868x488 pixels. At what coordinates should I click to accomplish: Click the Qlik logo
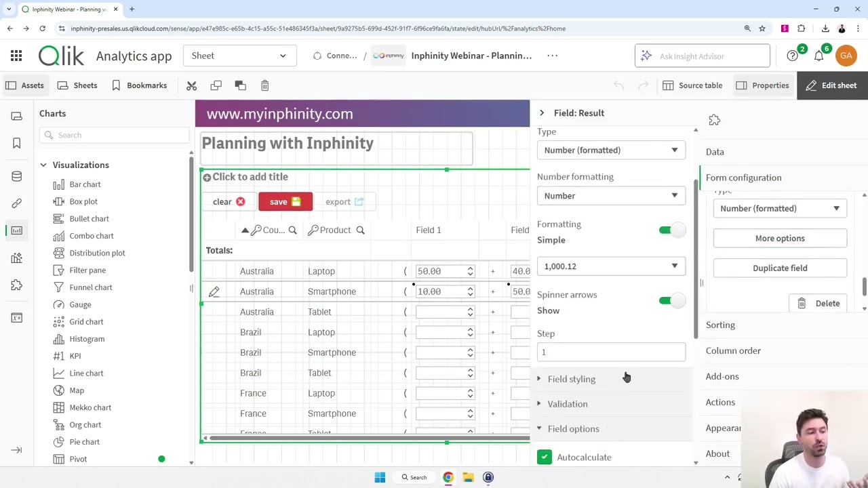(x=61, y=56)
